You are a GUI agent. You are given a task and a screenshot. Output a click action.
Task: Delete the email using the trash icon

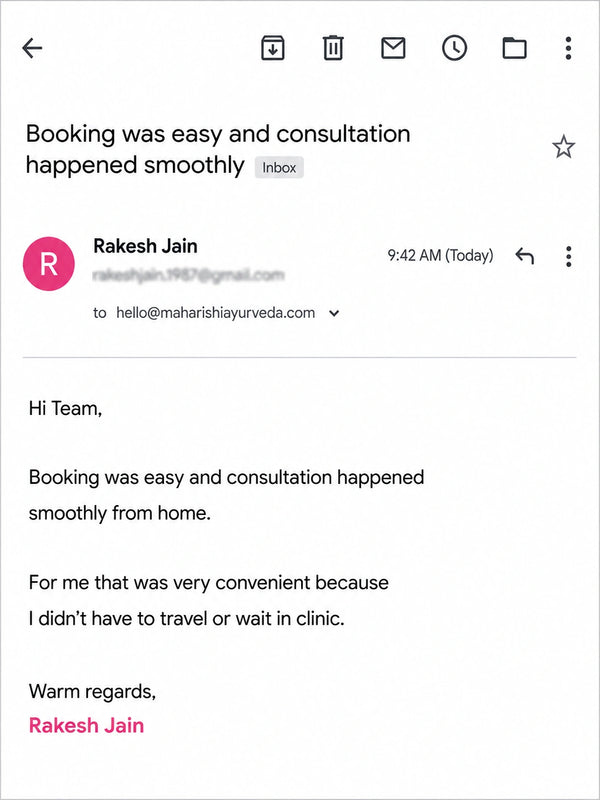[x=333, y=48]
